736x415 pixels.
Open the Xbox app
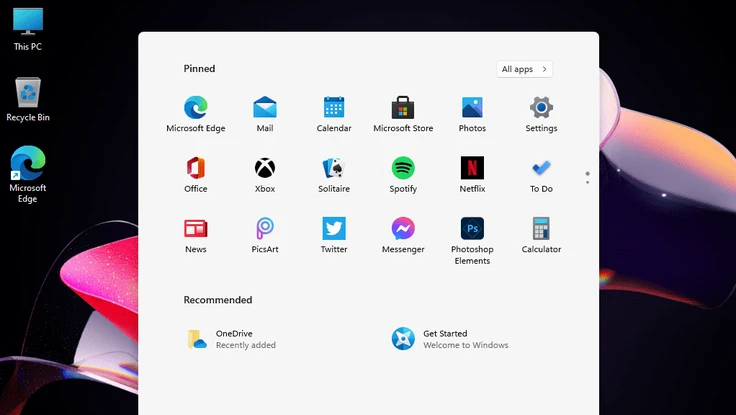[265, 175]
